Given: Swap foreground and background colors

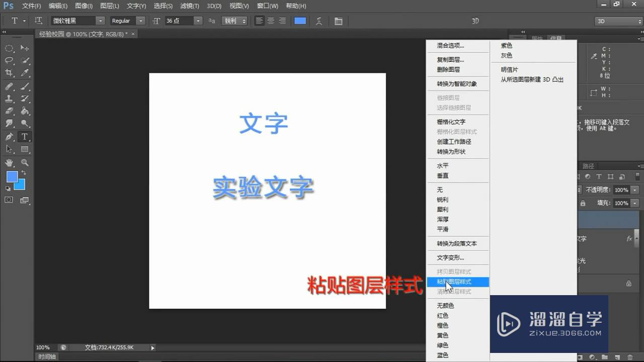Looking at the screenshot, I should 24,173.
